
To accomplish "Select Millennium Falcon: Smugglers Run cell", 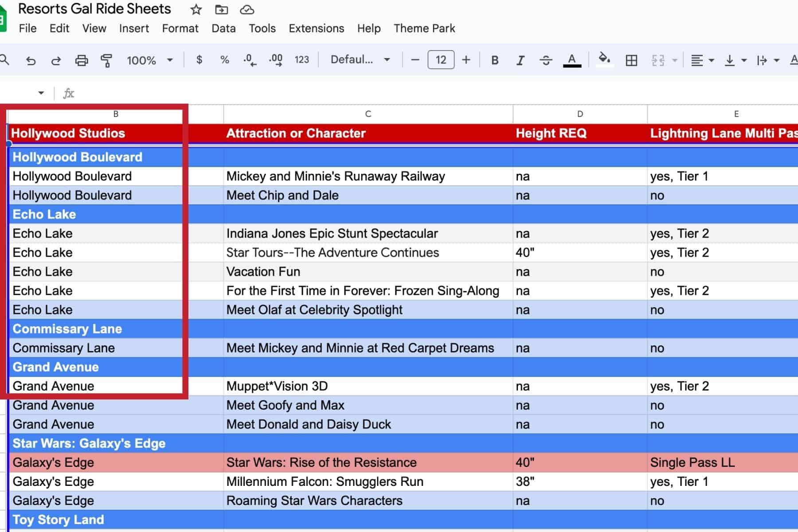I will tap(368, 481).
